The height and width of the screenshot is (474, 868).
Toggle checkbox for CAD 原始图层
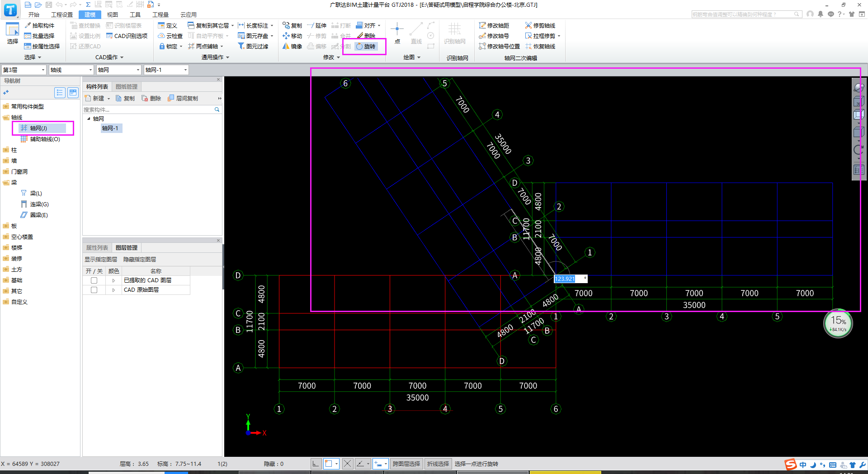tap(94, 290)
